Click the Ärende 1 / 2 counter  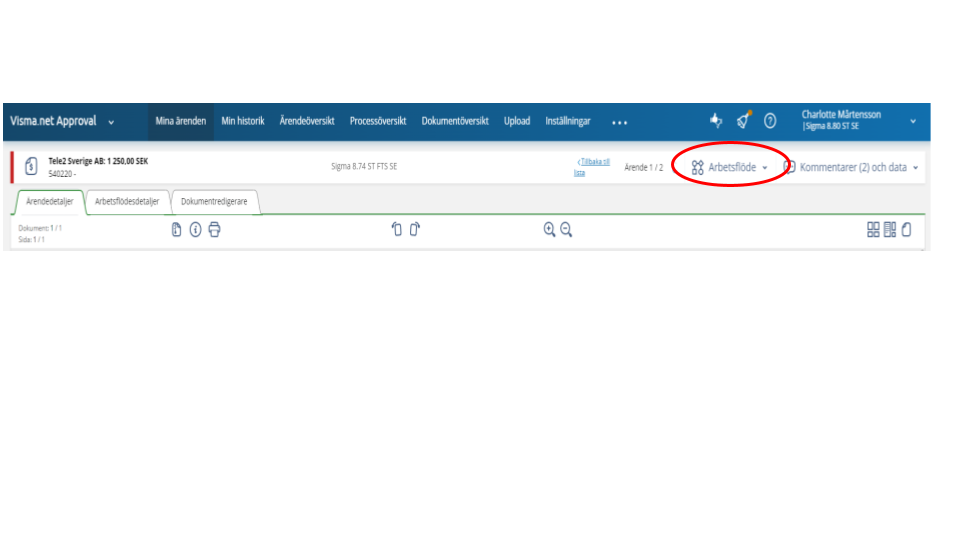643,167
